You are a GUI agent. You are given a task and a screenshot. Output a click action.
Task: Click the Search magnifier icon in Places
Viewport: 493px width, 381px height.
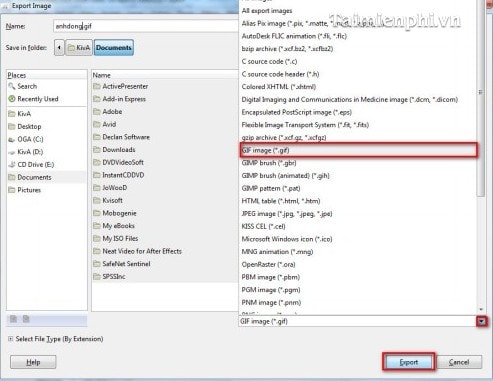[x=12, y=86]
